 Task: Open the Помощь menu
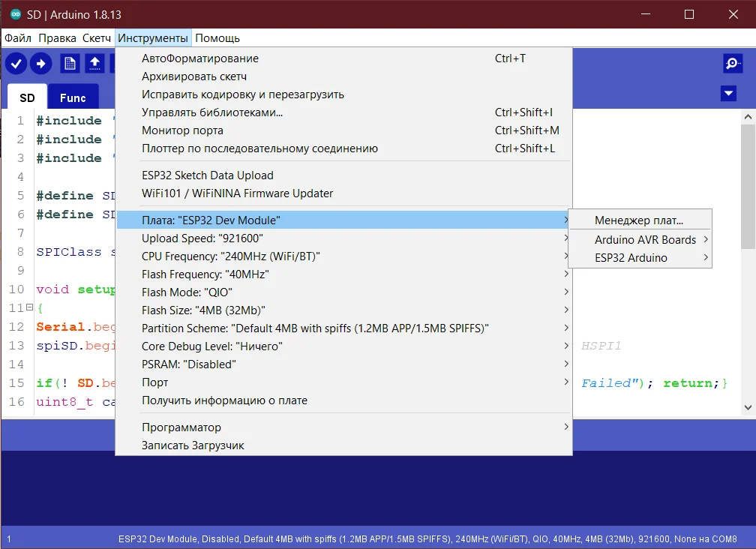[217, 38]
